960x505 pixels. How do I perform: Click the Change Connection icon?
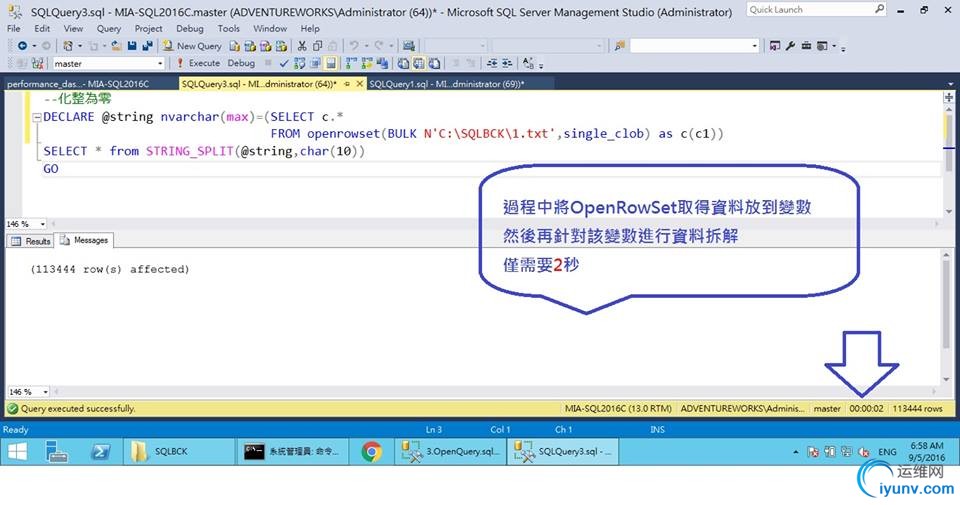coord(38,63)
